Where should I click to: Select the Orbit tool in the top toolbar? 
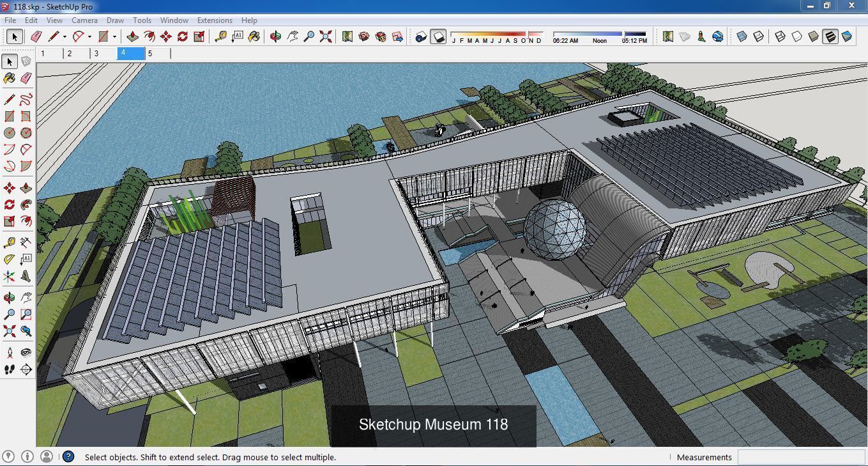tap(276, 36)
